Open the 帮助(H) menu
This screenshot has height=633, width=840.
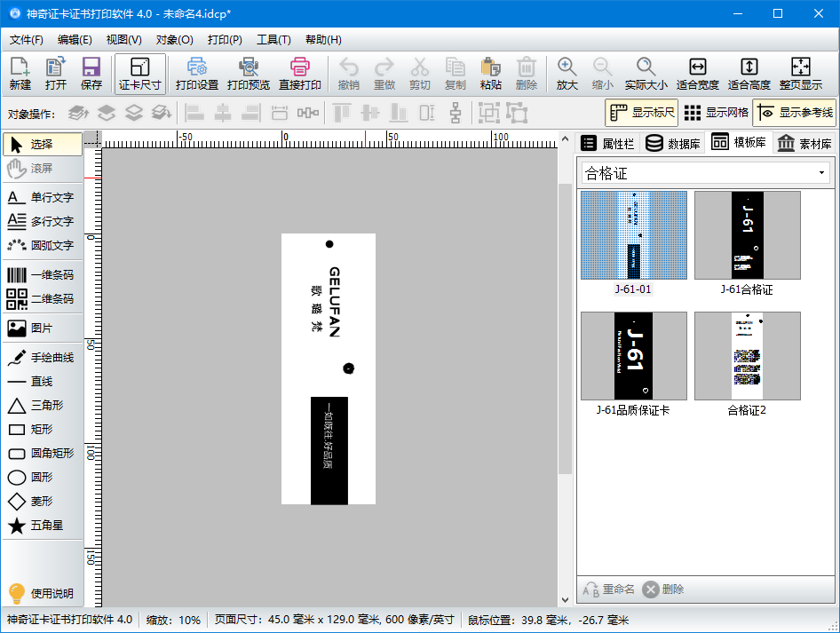pos(323,40)
